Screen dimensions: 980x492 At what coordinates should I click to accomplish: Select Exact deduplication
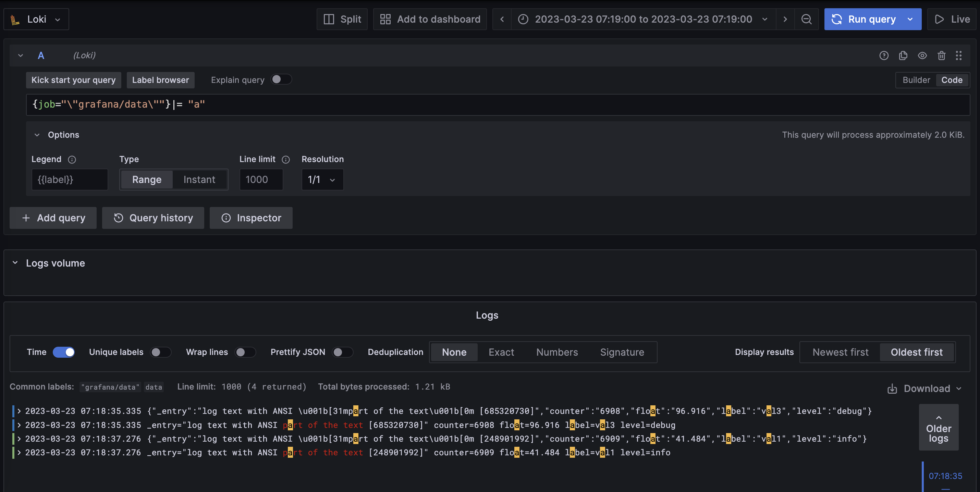click(501, 352)
